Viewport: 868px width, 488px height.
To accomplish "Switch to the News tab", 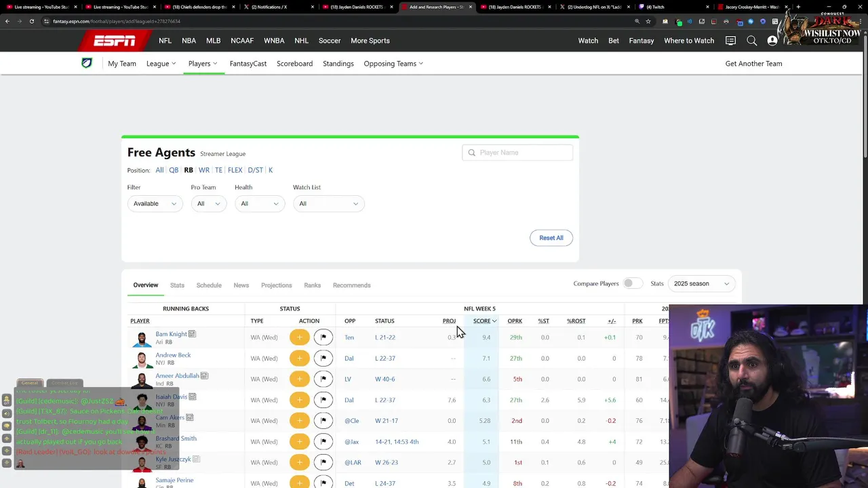I will (x=241, y=285).
